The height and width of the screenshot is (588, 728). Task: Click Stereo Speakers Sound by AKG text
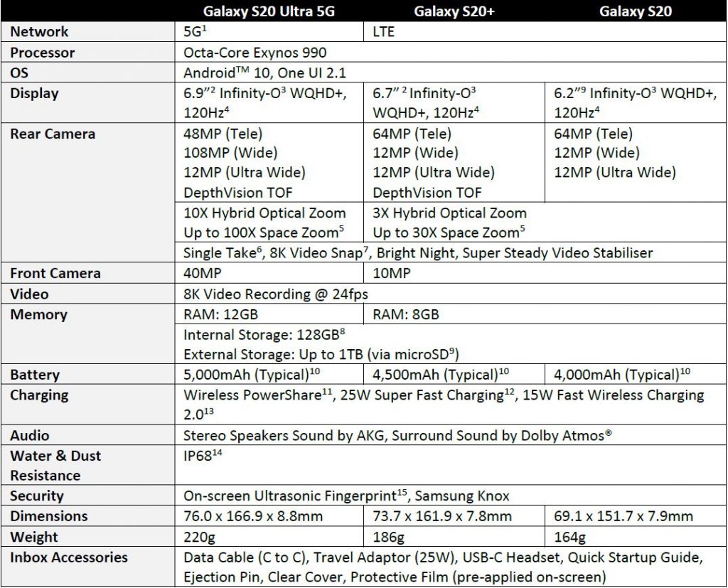point(397,436)
